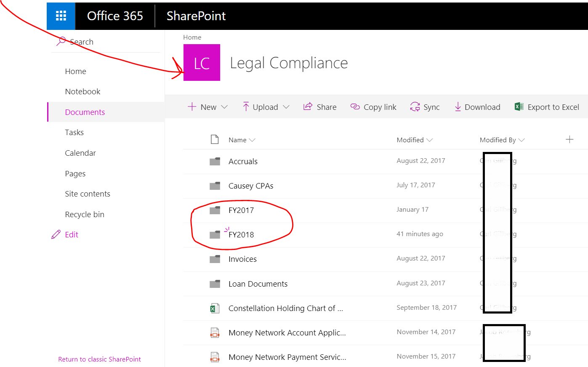
Task: Open the Causey CPAs folder name
Action: click(x=251, y=186)
